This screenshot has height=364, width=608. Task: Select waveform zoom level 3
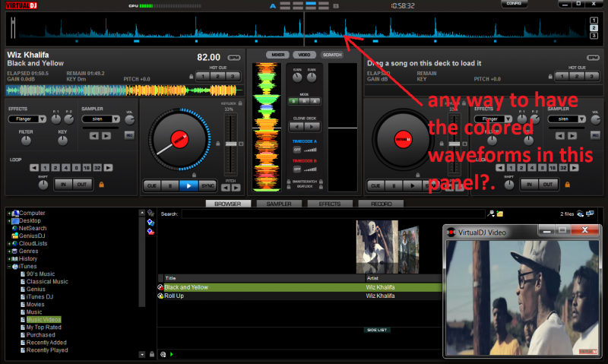(594, 36)
